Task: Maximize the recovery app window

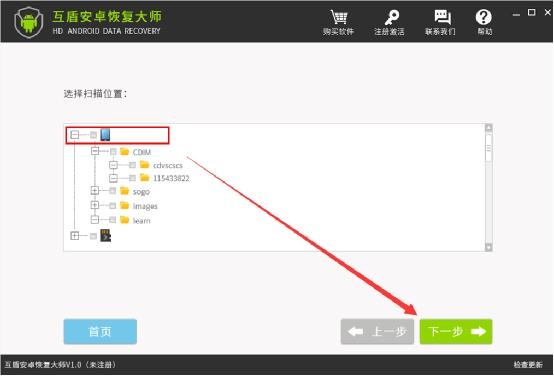Action: point(531,12)
